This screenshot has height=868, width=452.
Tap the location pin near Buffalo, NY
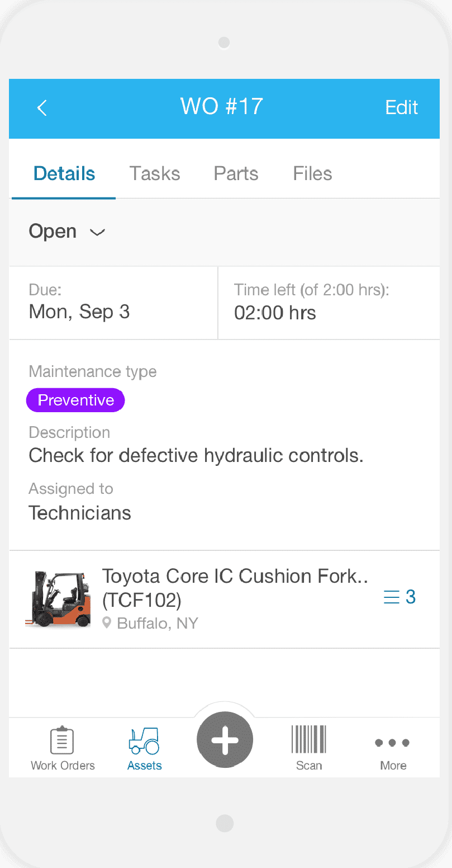[107, 623]
